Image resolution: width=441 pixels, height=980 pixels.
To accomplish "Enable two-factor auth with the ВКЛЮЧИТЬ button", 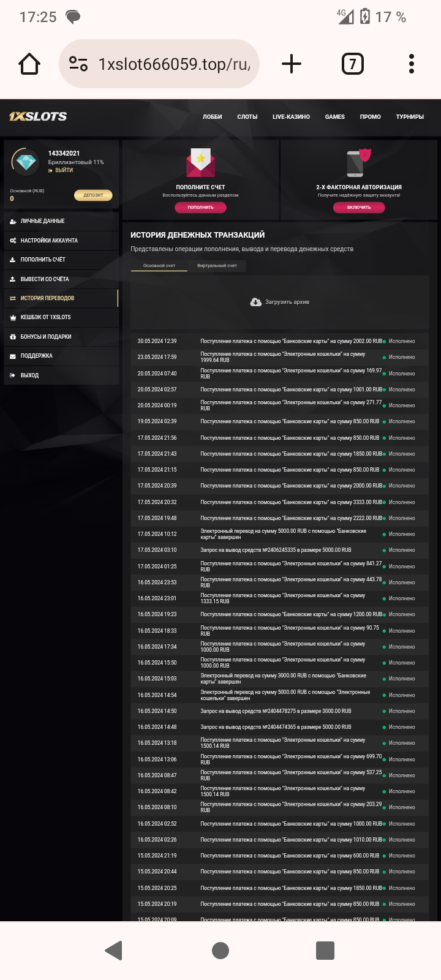I will coord(359,207).
